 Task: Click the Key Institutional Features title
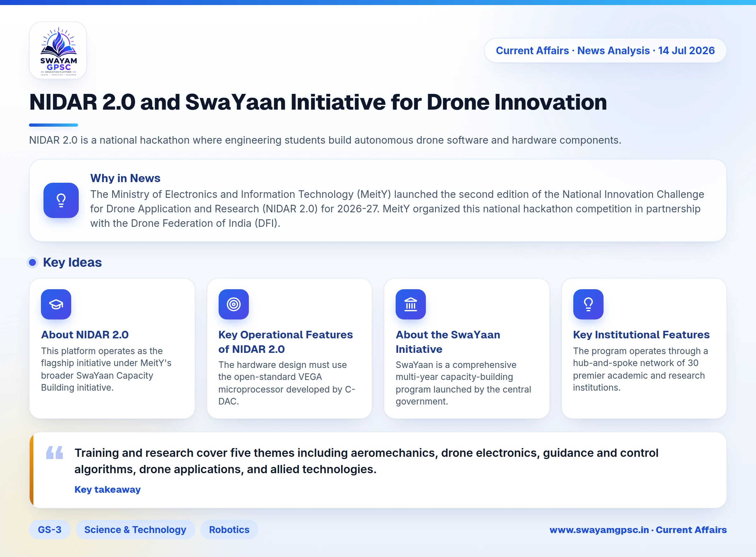click(641, 335)
